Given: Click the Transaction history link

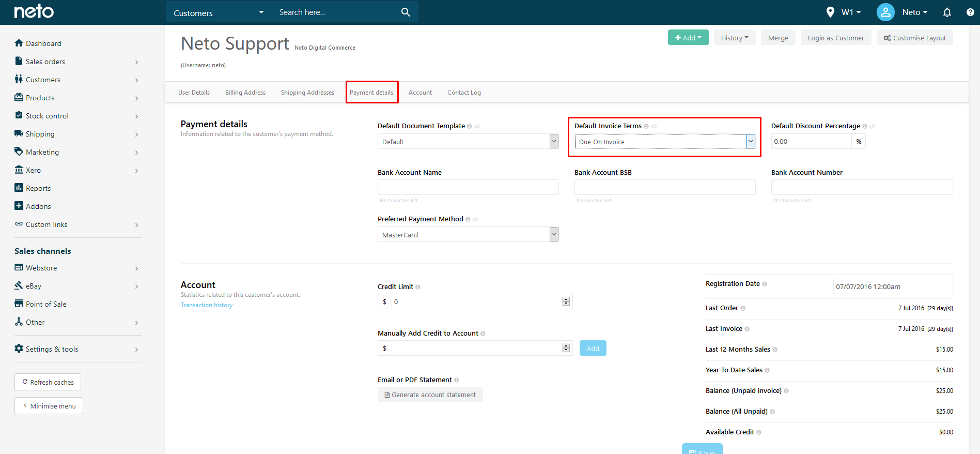Looking at the screenshot, I should [x=207, y=305].
